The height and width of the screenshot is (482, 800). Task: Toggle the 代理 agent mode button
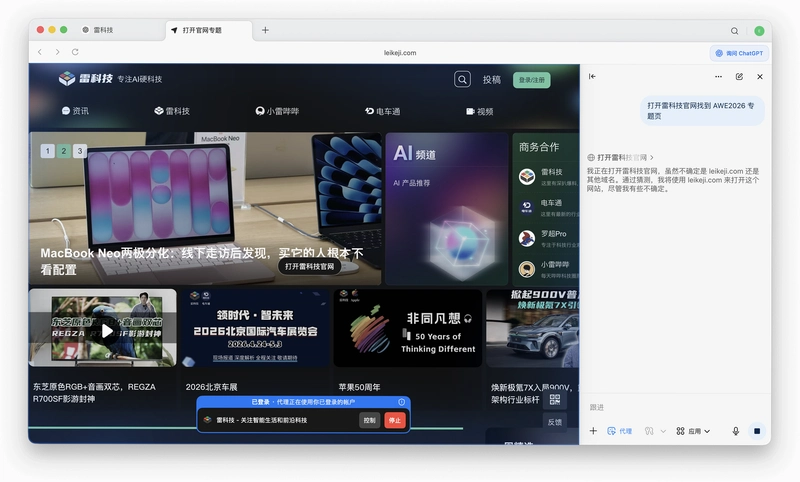point(620,431)
